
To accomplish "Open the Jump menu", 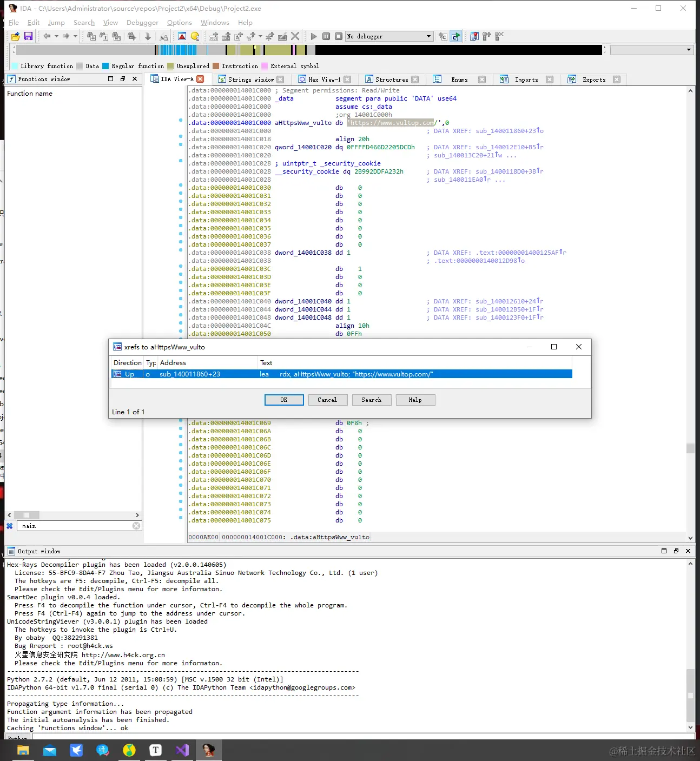I will pyautogui.click(x=56, y=23).
